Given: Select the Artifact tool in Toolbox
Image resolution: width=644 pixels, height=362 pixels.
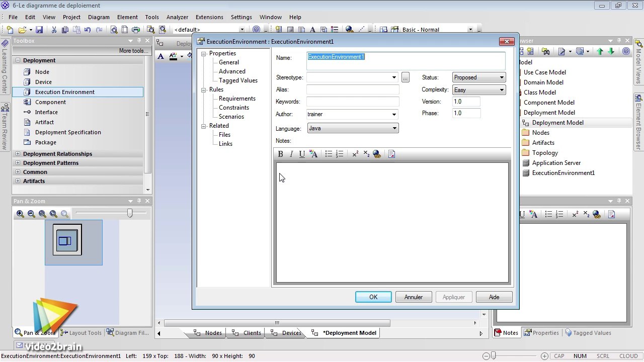Looking at the screenshot, I should [x=44, y=122].
